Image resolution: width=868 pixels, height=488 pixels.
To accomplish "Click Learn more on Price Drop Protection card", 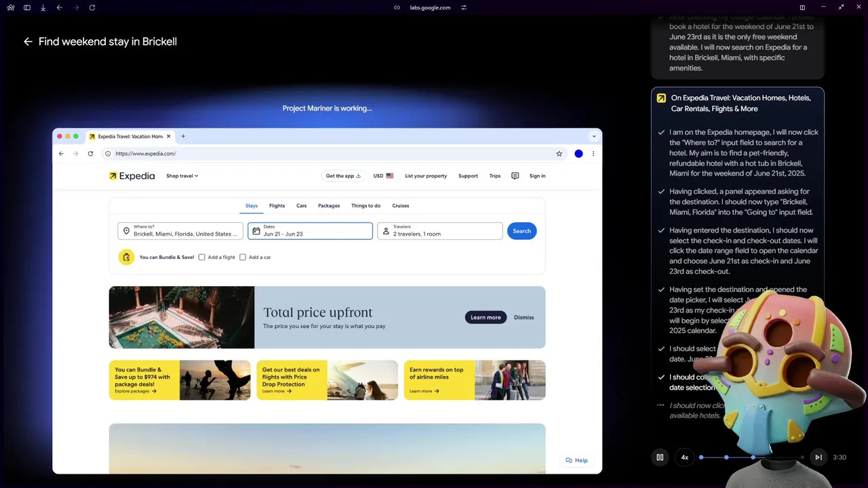I will pyautogui.click(x=277, y=391).
